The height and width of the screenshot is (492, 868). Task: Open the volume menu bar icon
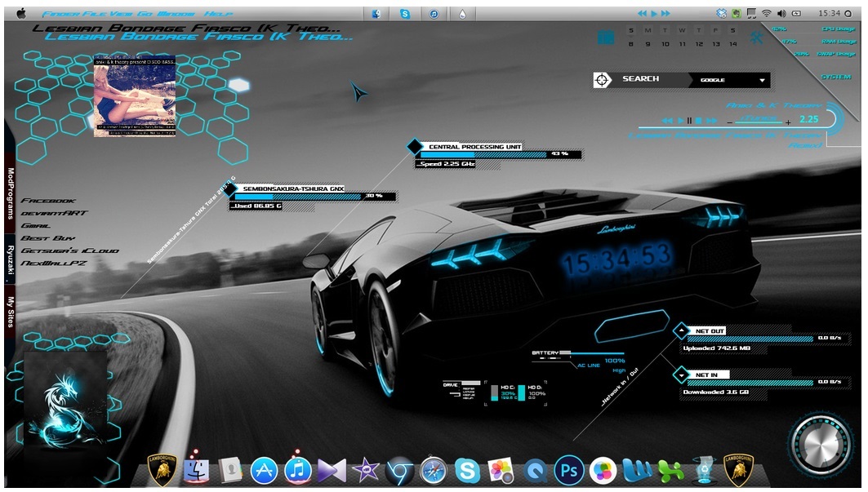[x=781, y=13]
